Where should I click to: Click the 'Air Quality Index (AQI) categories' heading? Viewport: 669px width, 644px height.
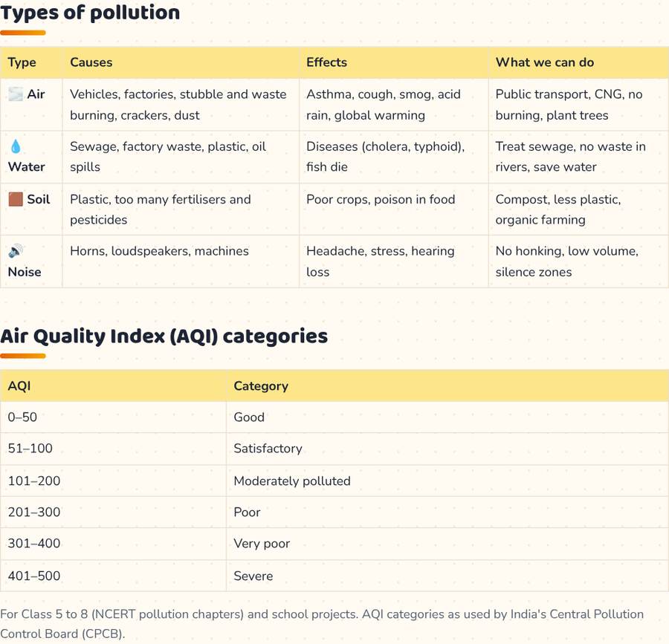[164, 336]
